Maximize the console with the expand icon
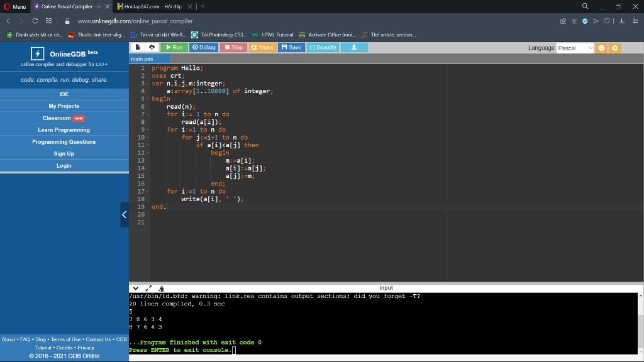This screenshot has width=644, height=362. point(148,288)
